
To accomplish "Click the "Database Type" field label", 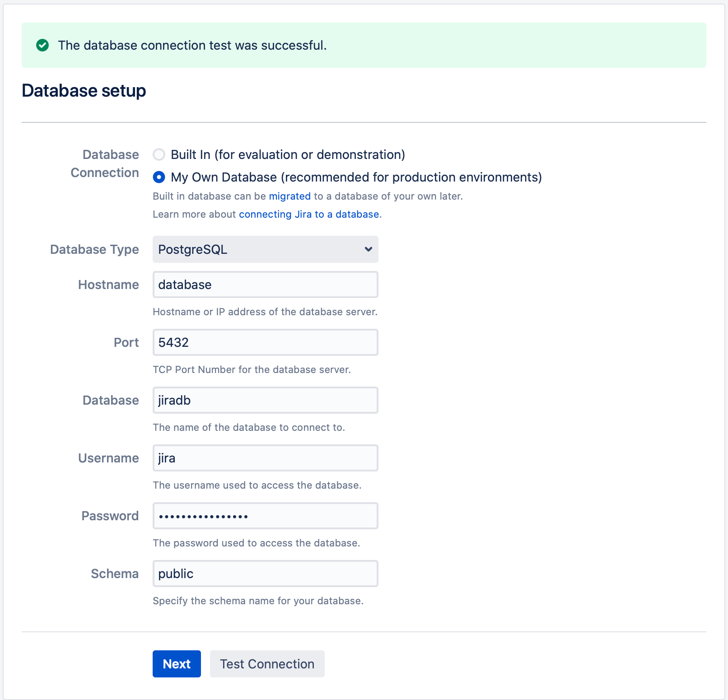I will pyautogui.click(x=94, y=249).
